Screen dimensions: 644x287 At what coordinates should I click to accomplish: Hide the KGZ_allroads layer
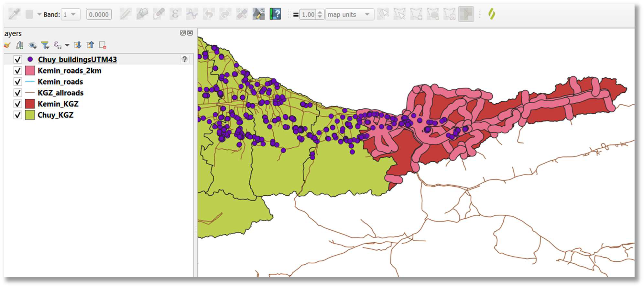pos(17,93)
